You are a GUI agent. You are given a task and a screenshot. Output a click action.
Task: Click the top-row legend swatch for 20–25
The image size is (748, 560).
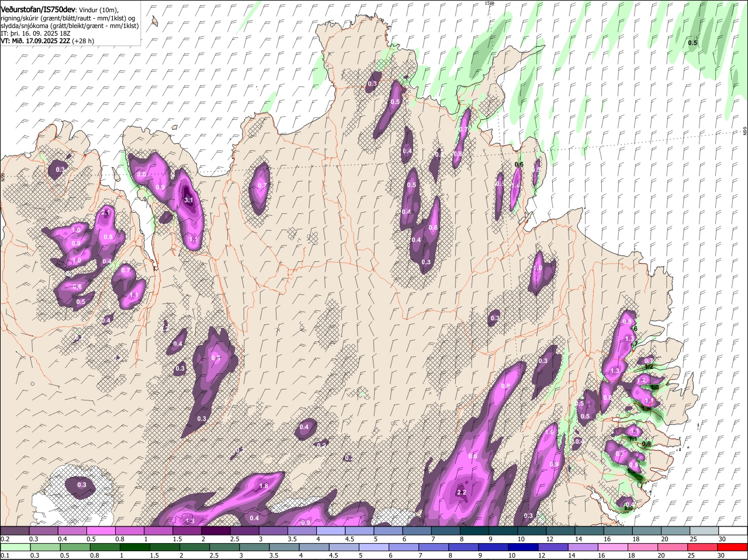coord(675,531)
